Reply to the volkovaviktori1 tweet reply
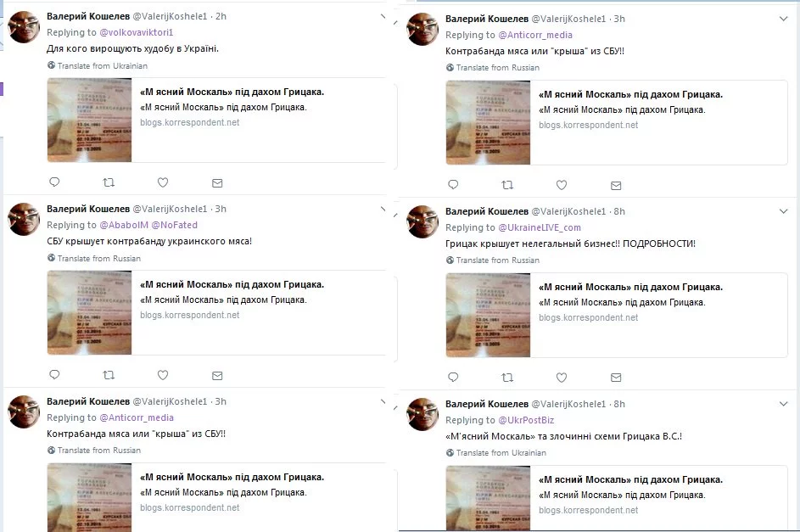Screen dimensions: 800x532 [x=54, y=182]
